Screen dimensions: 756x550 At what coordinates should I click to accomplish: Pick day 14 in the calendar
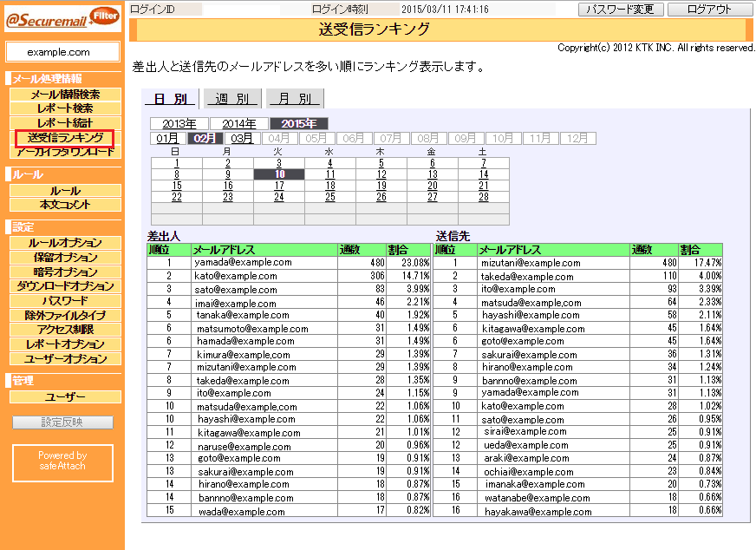[484, 174]
